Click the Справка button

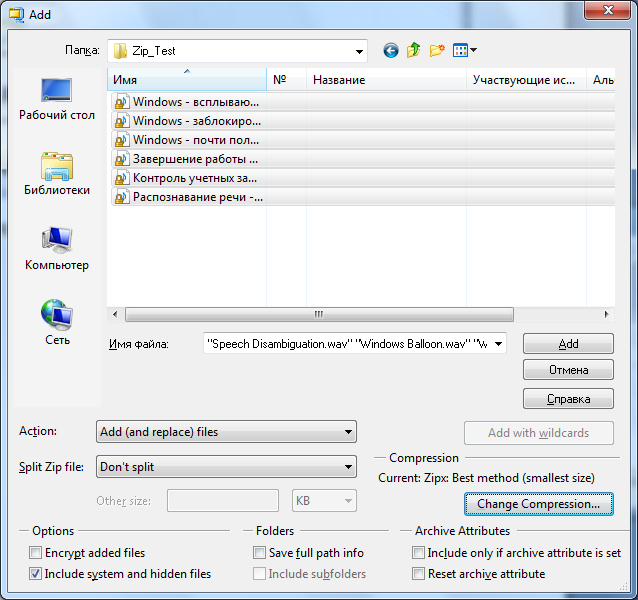(x=568, y=399)
